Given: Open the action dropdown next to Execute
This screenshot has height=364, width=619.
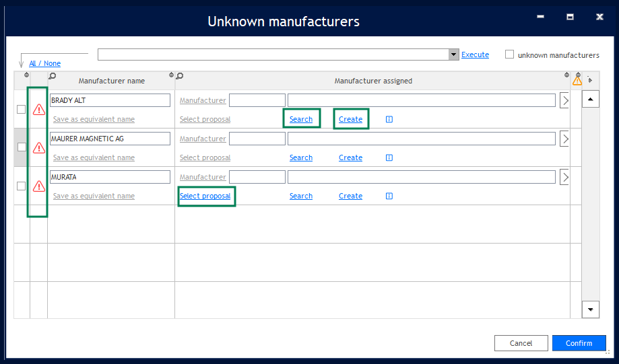Looking at the screenshot, I should 454,54.
